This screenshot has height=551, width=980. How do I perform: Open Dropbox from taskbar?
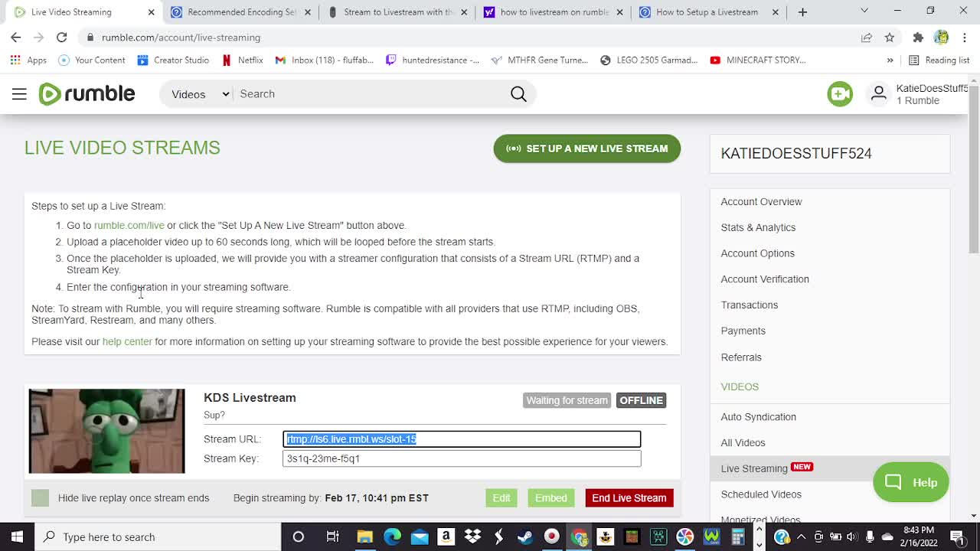[x=472, y=537]
